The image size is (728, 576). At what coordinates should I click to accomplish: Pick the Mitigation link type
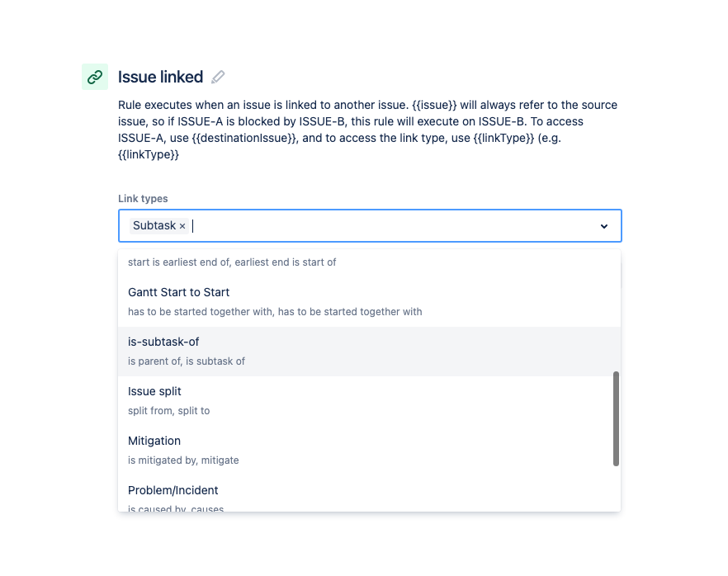369,451
